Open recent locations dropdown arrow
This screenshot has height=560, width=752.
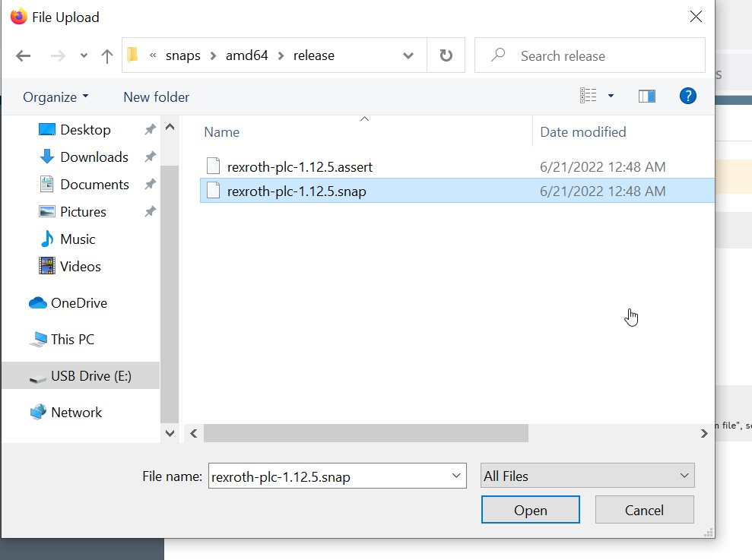coord(84,55)
